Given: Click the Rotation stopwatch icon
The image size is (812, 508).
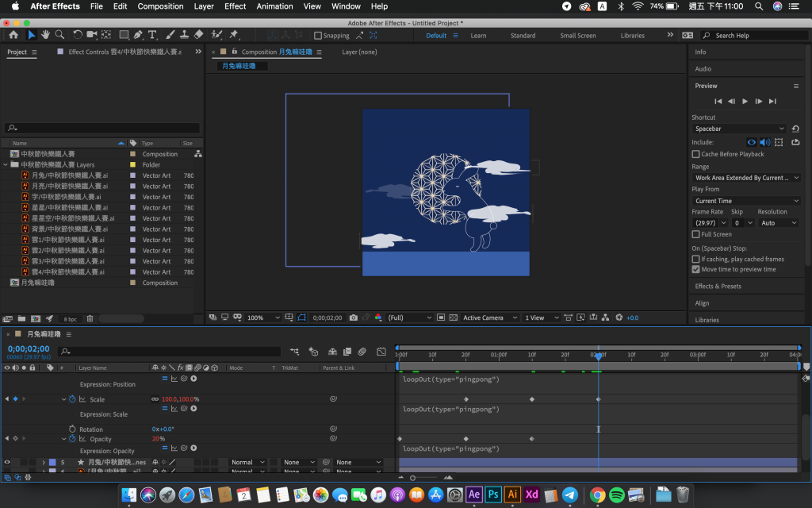Looking at the screenshot, I should [72, 429].
